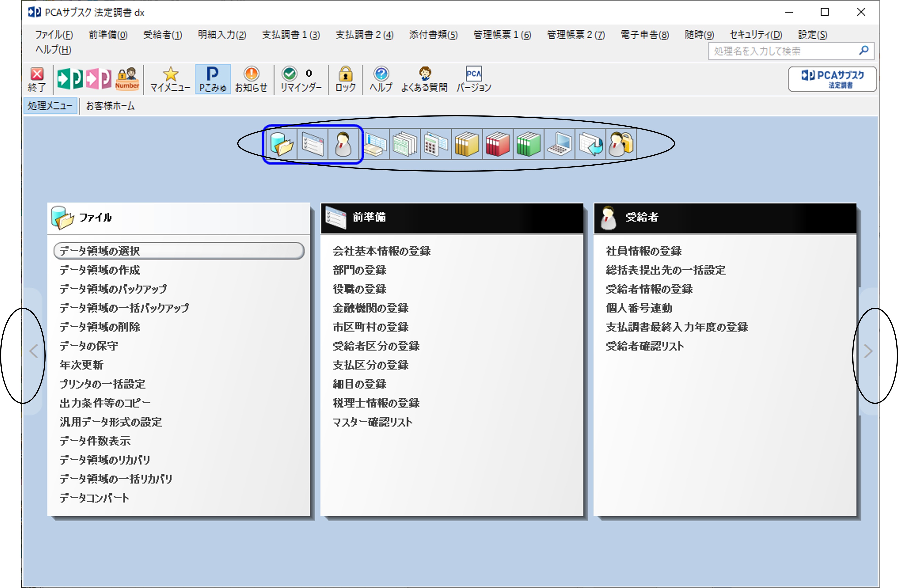Open 会社基本情報の登録 link
898x588 pixels.
coord(381,251)
